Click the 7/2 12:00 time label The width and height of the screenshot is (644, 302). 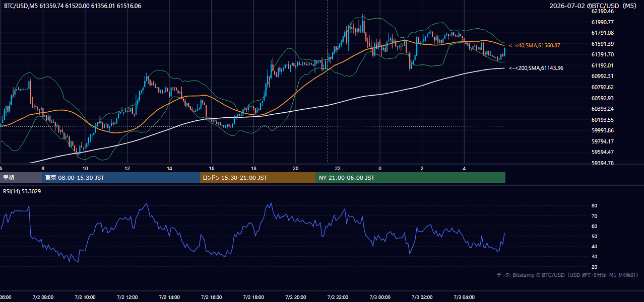(127, 297)
